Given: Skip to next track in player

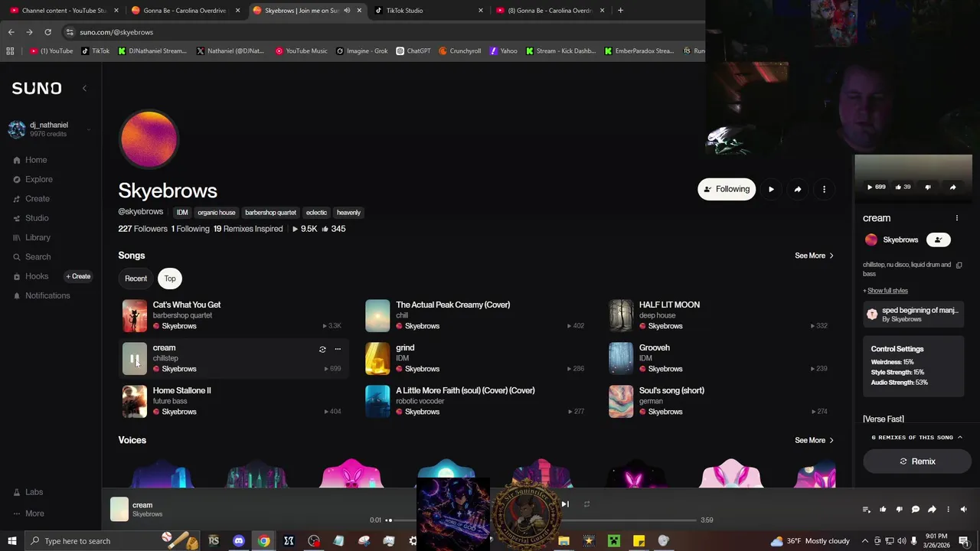Looking at the screenshot, I should (x=565, y=504).
